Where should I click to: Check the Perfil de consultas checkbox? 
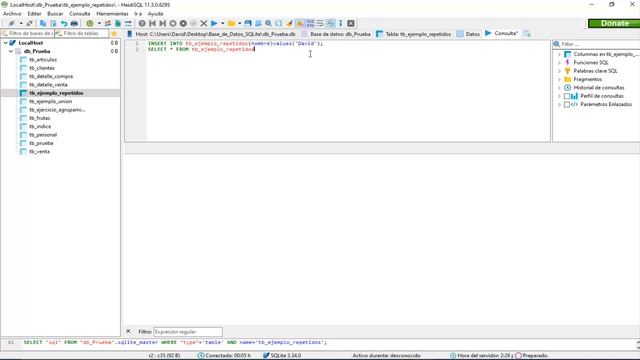(567, 96)
